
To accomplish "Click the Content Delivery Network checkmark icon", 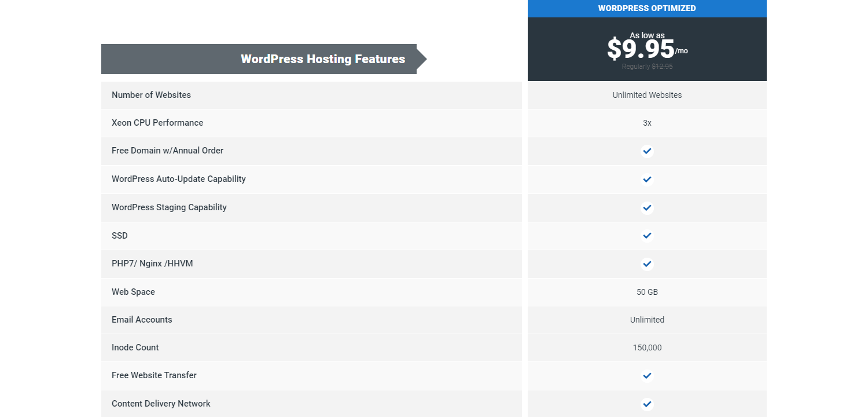I will (x=647, y=404).
